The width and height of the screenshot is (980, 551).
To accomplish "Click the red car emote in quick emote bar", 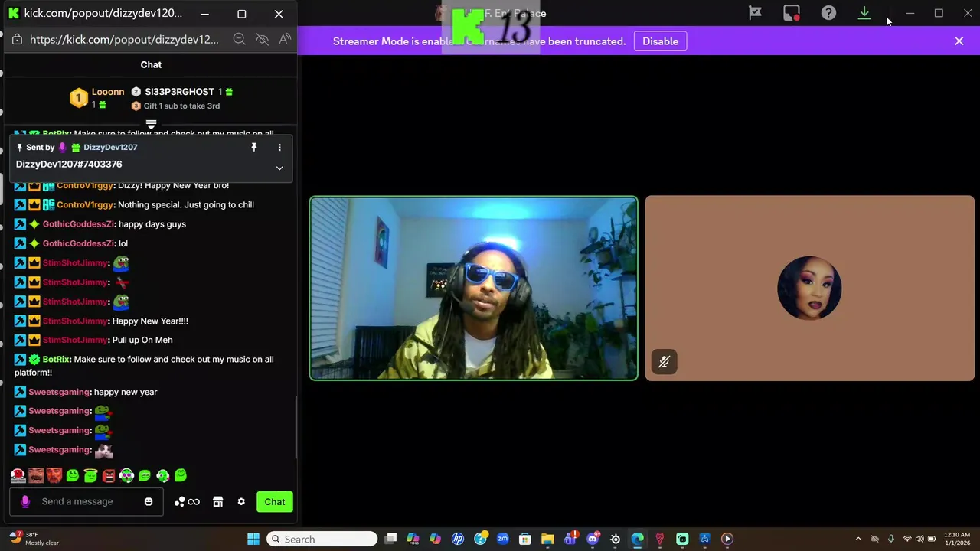I will 18,475.
